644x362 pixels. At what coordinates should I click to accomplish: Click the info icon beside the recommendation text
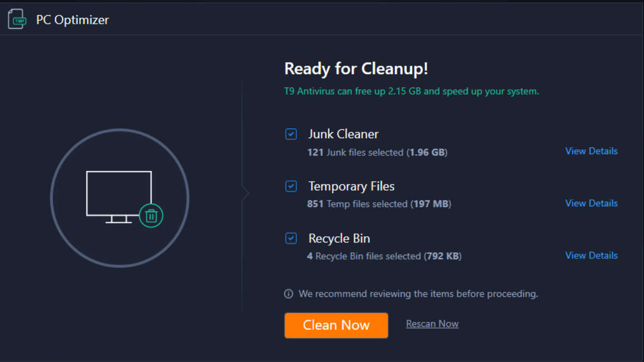[288, 293]
